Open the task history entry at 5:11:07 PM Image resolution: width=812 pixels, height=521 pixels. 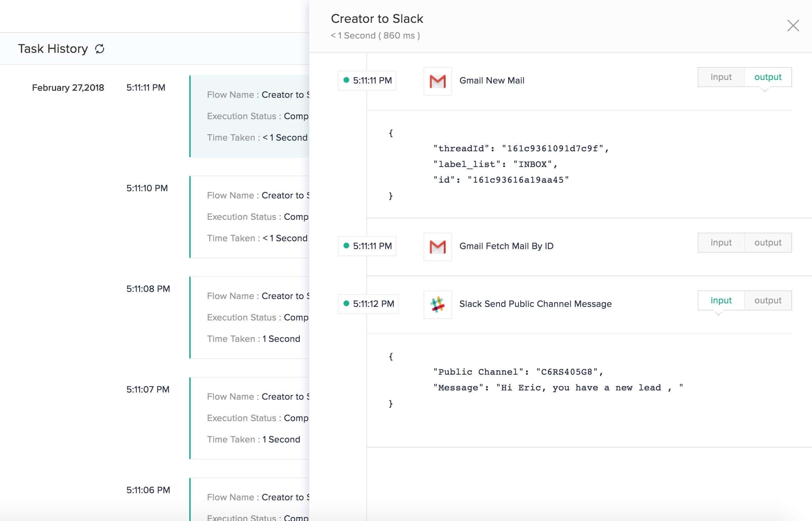tap(249, 418)
